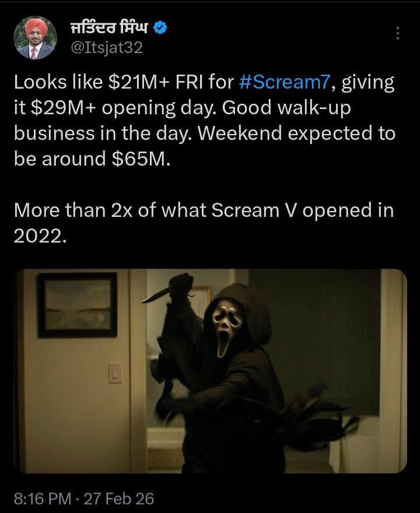Click the "$65M" weekend figure text
This screenshot has width=420, height=513.
point(141,159)
